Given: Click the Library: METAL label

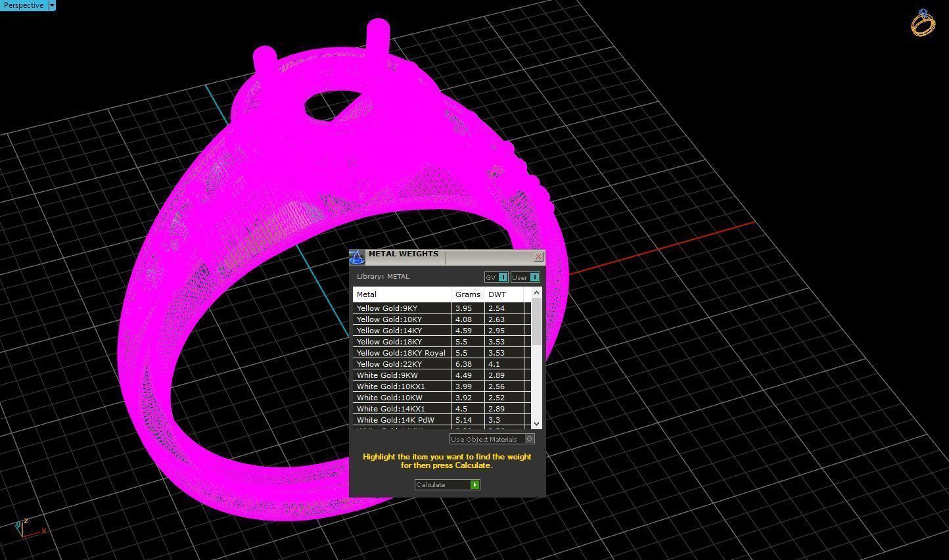Looking at the screenshot, I should coord(383,277).
